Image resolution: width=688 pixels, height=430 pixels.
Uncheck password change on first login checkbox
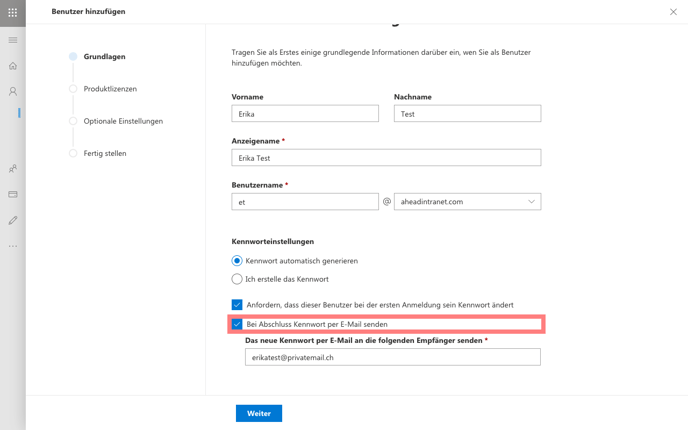tap(237, 305)
